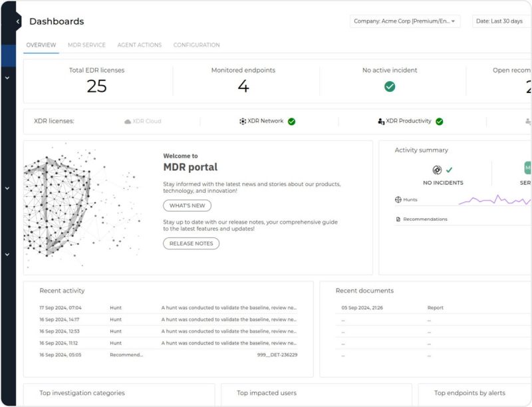Expand the second sidebar chevron section
This screenshot has width=532, height=407.
click(7, 188)
